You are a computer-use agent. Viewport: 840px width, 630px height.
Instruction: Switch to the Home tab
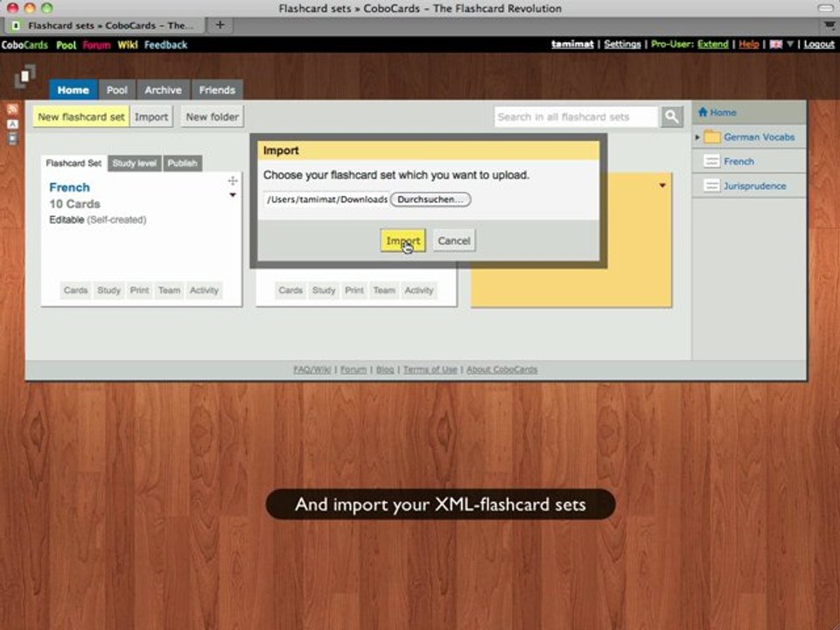73,90
